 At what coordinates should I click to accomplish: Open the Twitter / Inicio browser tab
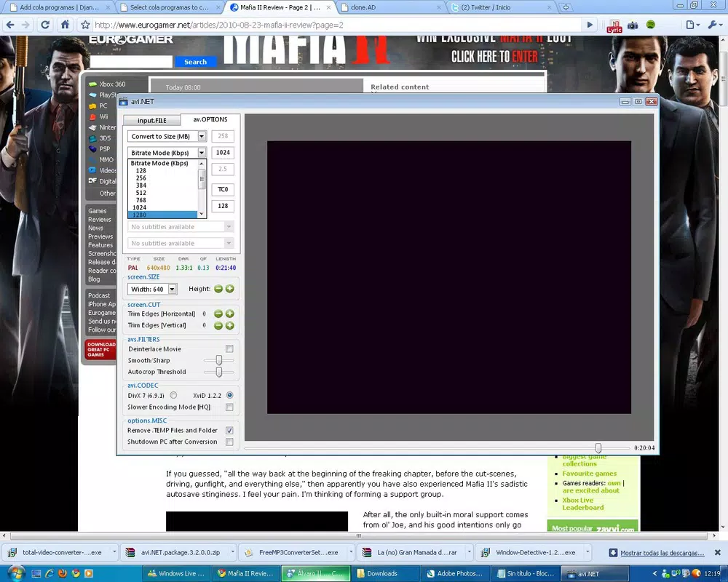(x=501, y=7)
